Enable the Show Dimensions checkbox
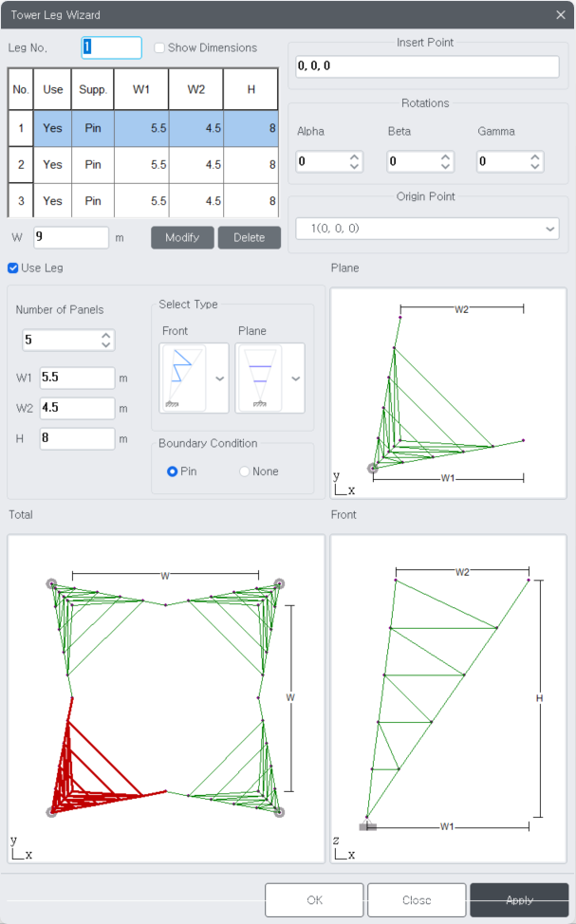This screenshot has width=576, height=924. tap(159, 48)
